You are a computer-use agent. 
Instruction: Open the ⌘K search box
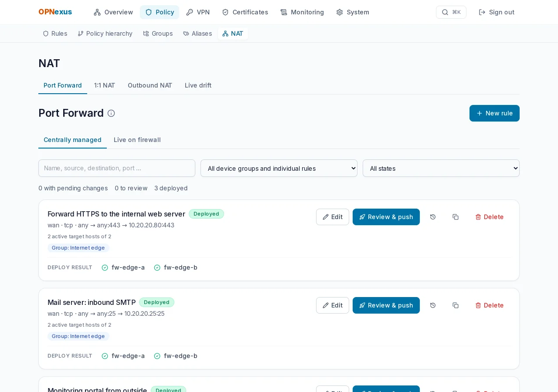point(451,12)
